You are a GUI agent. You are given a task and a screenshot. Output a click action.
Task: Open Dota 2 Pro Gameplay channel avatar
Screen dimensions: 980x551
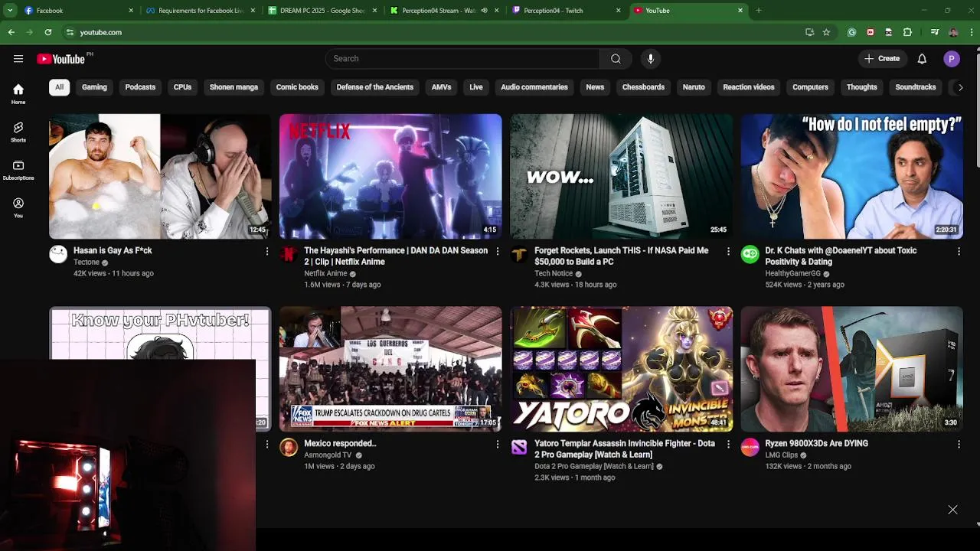(x=519, y=448)
